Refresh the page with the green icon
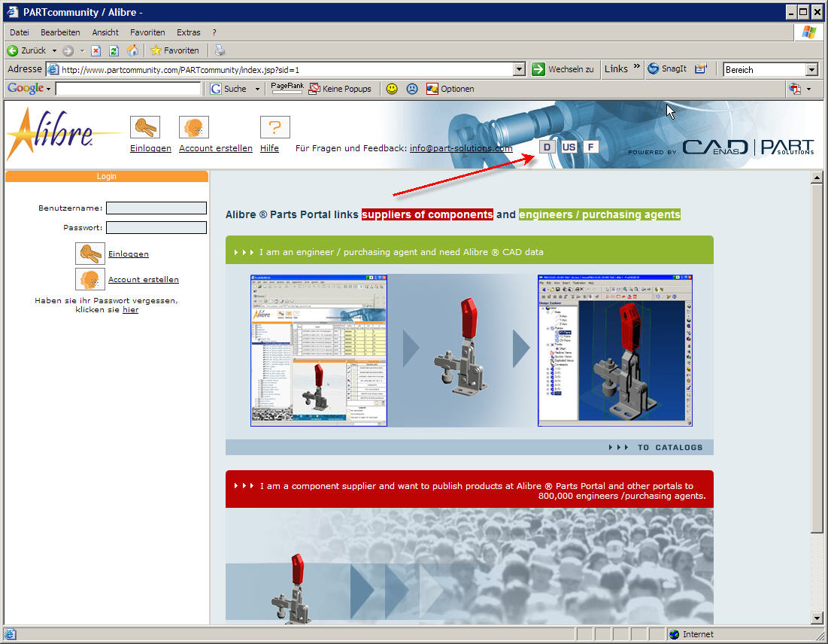The height and width of the screenshot is (644, 828). (114, 50)
